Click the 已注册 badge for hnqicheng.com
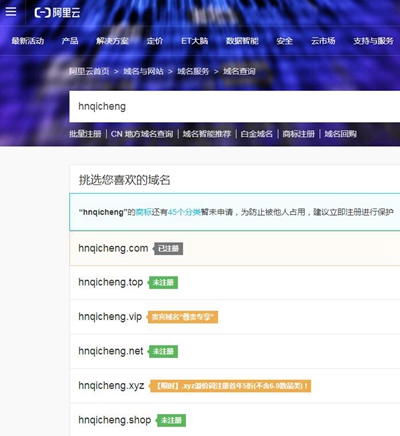 click(168, 249)
